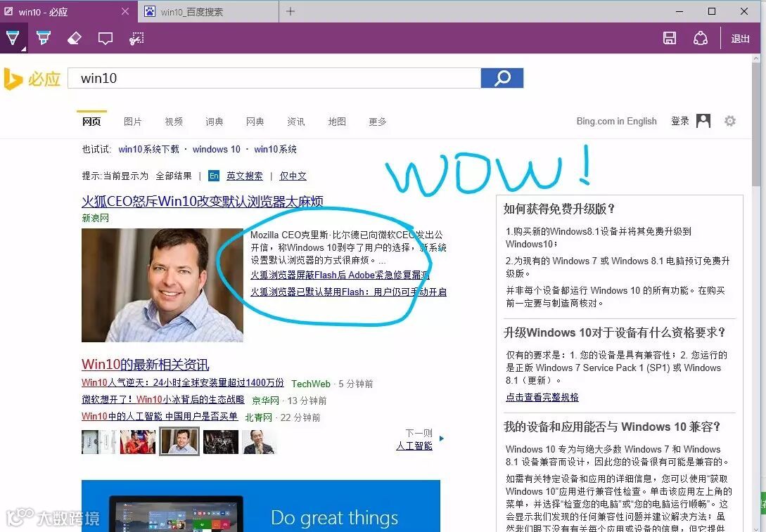Open the 更多 category menu
The width and height of the screenshot is (766, 532).
click(x=378, y=122)
